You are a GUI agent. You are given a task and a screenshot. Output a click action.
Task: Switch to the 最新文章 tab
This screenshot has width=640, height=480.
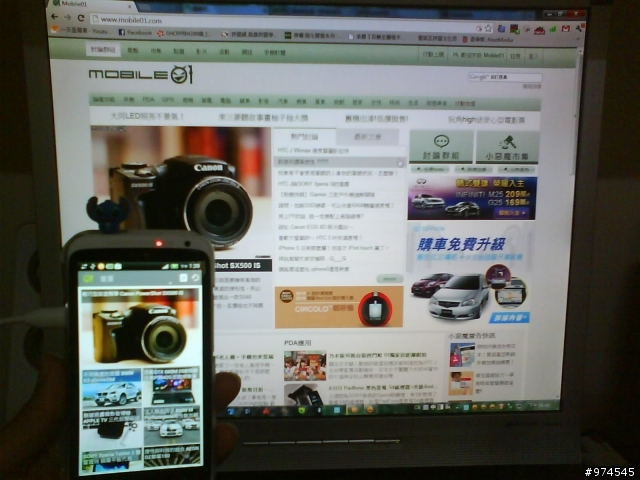[368, 137]
